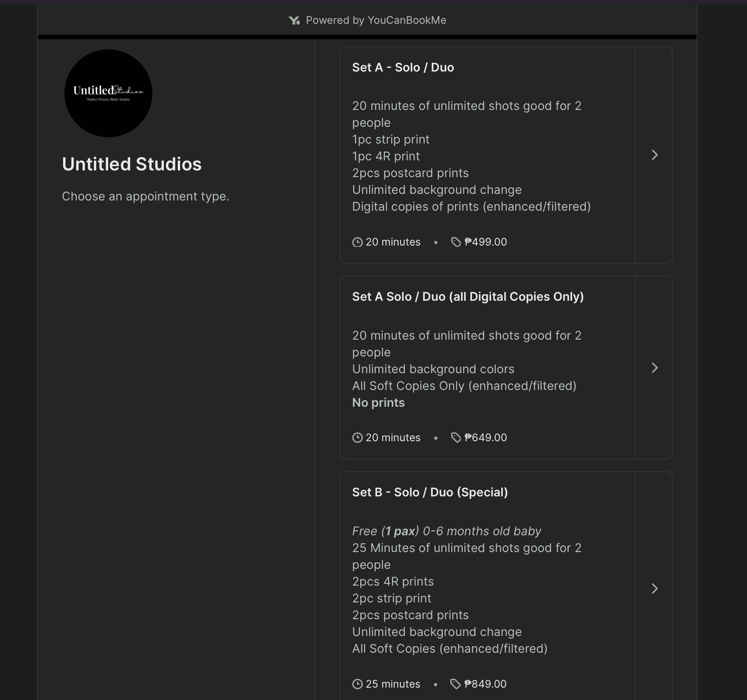747x700 pixels.
Task: Click the Untitled Studios circular logo
Action: 108,93
